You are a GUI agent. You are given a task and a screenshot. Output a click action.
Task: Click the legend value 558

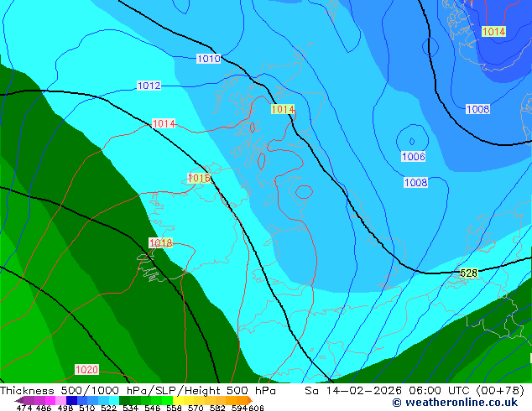point(174,408)
